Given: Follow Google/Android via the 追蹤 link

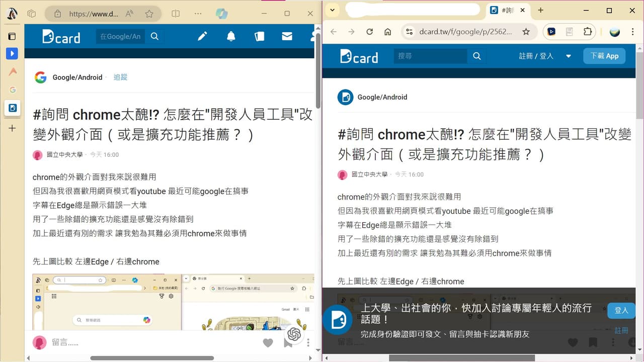Looking at the screenshot, I should tap(120, 77).
